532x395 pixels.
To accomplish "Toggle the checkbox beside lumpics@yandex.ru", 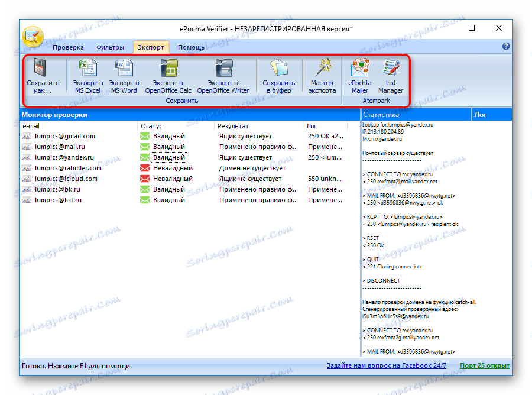I will (x=26, y=157).
